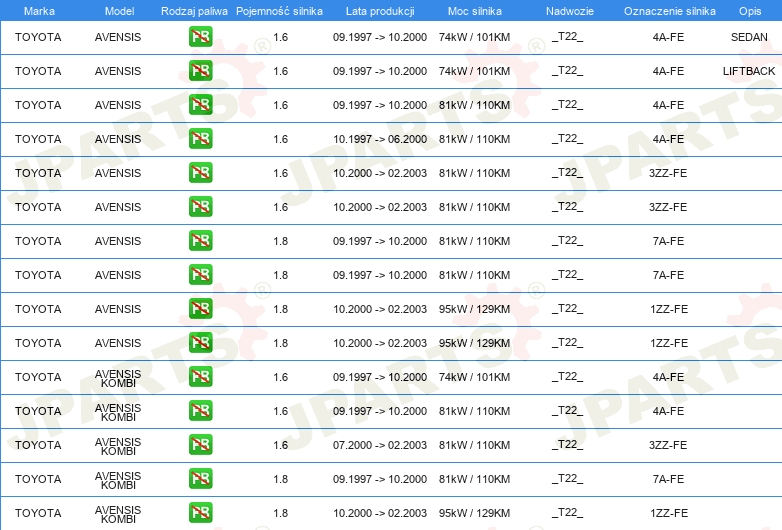
Task: Sort by the Model column header
Action: 119,11
